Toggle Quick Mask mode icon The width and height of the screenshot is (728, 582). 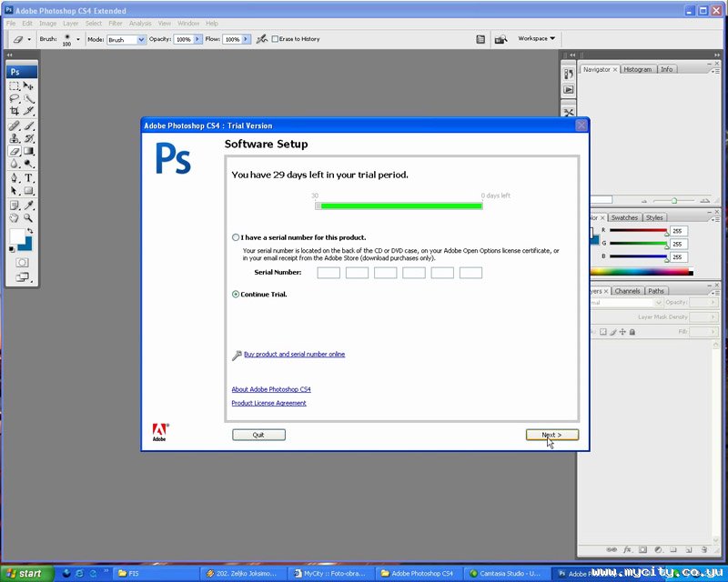coord(22,263)
